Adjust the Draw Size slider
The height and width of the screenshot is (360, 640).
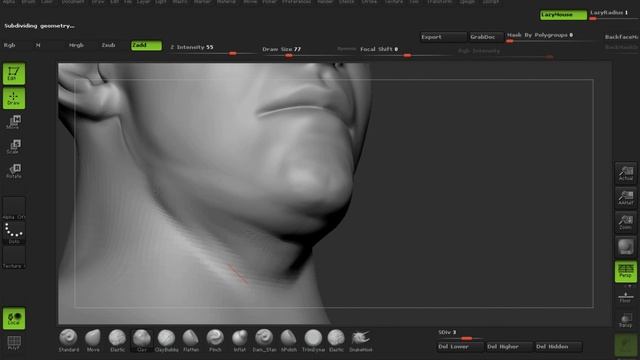pyautogui.click(x=298, y=51)
